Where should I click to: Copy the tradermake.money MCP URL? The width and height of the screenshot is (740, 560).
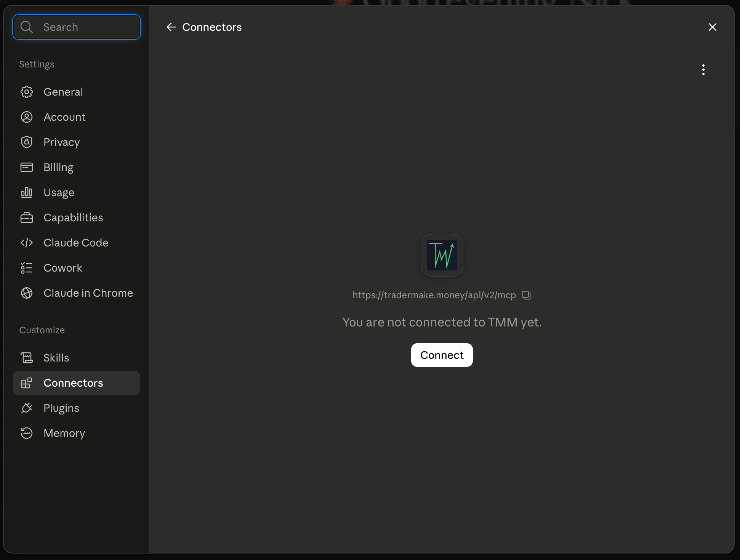526,295
